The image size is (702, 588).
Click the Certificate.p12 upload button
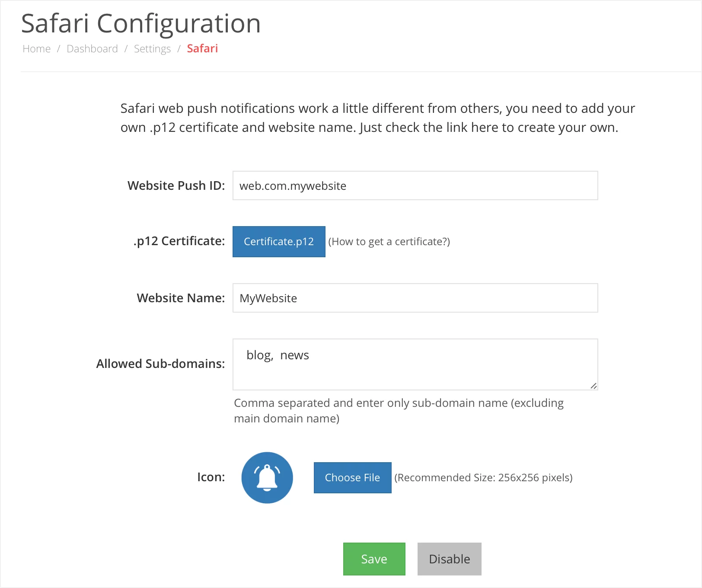coord(279,242)
